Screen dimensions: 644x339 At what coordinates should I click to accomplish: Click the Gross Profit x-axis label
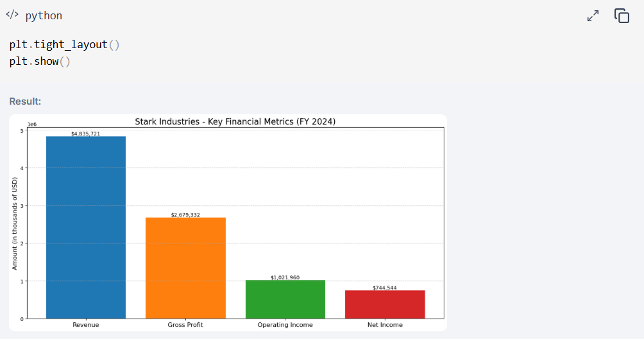tap(185, 325)
